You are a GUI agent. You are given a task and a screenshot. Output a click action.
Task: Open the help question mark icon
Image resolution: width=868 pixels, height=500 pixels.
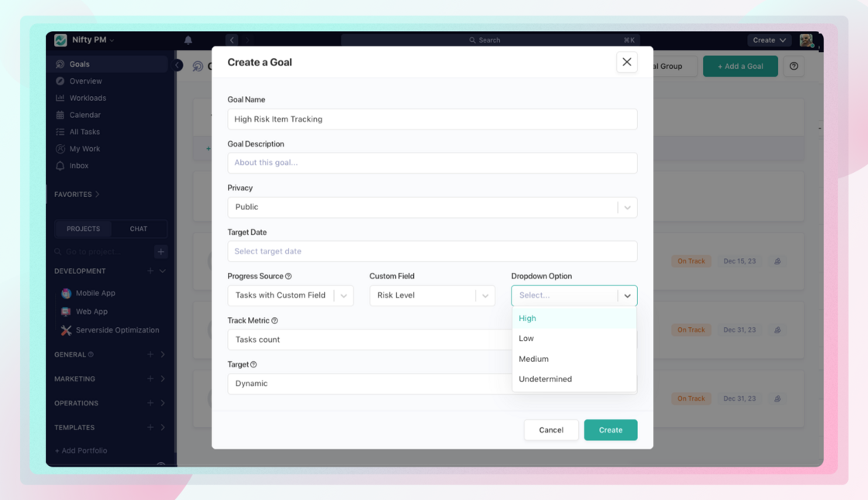point(794,67)
